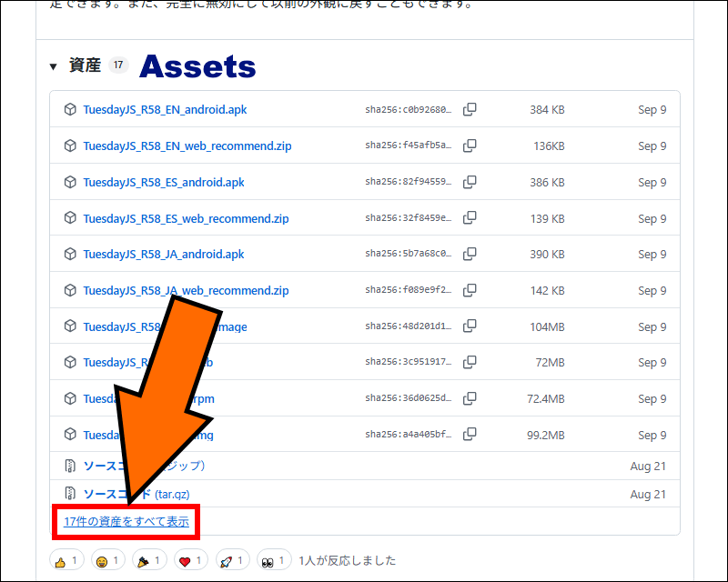The height and width of the screenshot is (582, 728).
Task: Toggle eyes reaction
Action: pyautogui.click(x=275, y=560)
